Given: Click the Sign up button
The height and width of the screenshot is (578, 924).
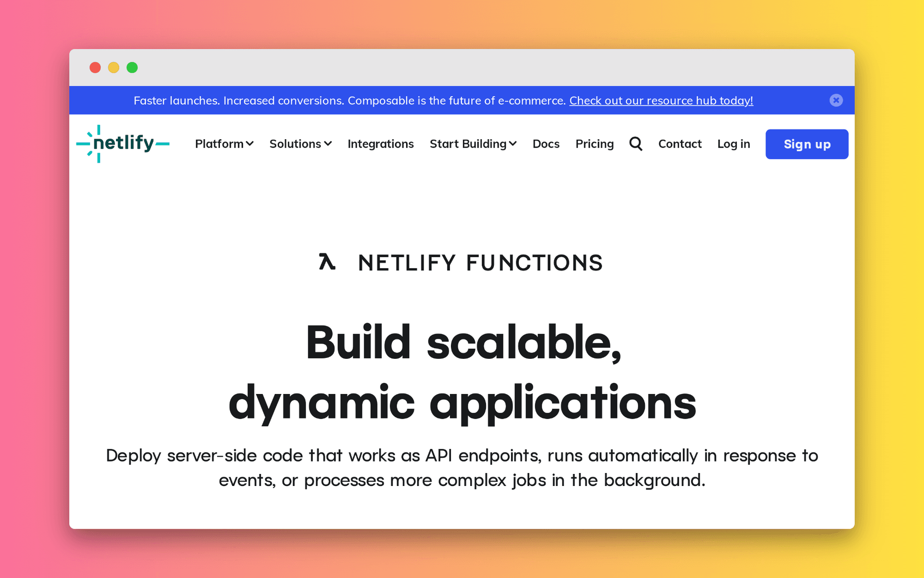Looking at the screenshot, I should pos(807,144).
